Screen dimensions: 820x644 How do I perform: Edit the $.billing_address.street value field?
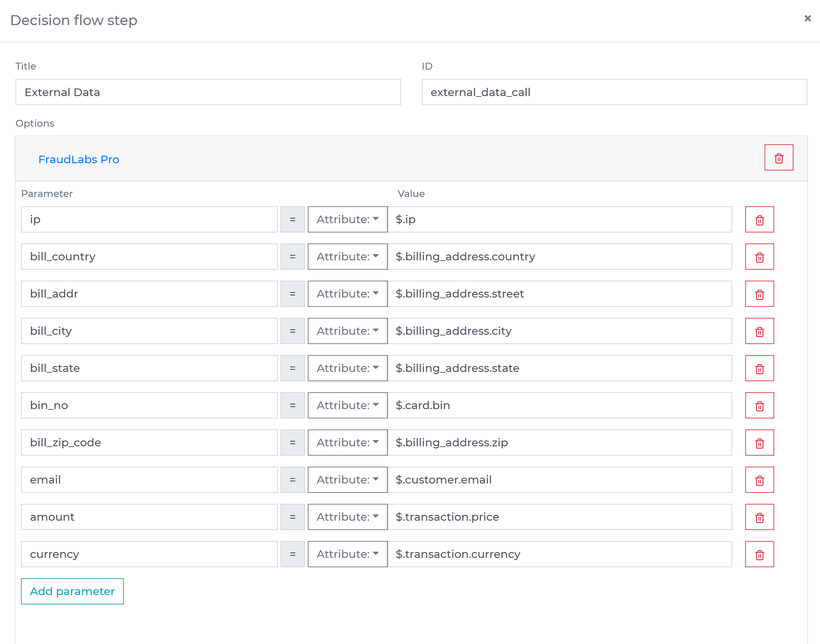560,294
